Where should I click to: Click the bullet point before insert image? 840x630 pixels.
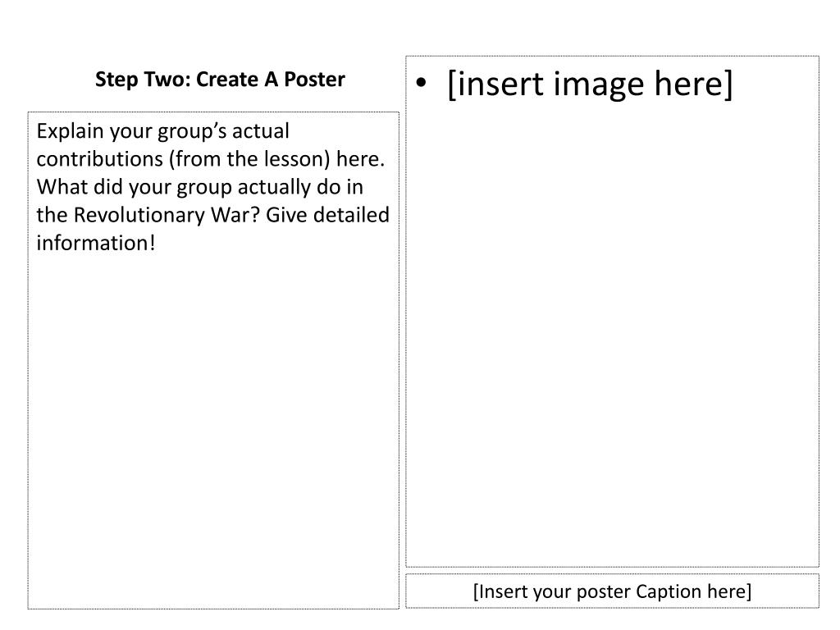(422, 83)
